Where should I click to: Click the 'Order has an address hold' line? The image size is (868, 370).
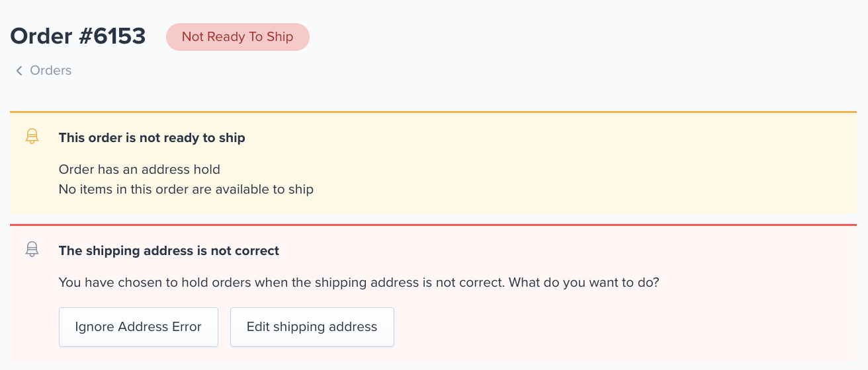[x=140, y=170]
